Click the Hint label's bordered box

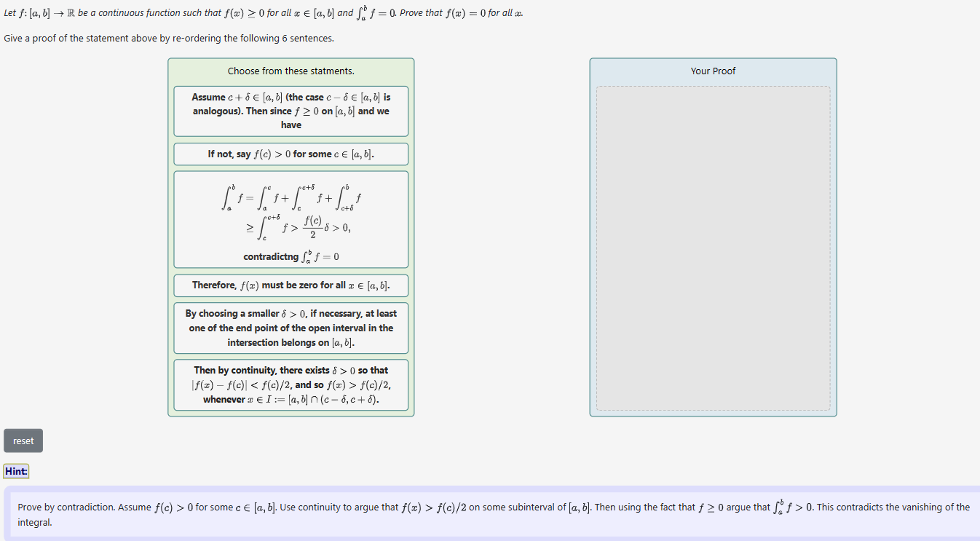[16, 471]
